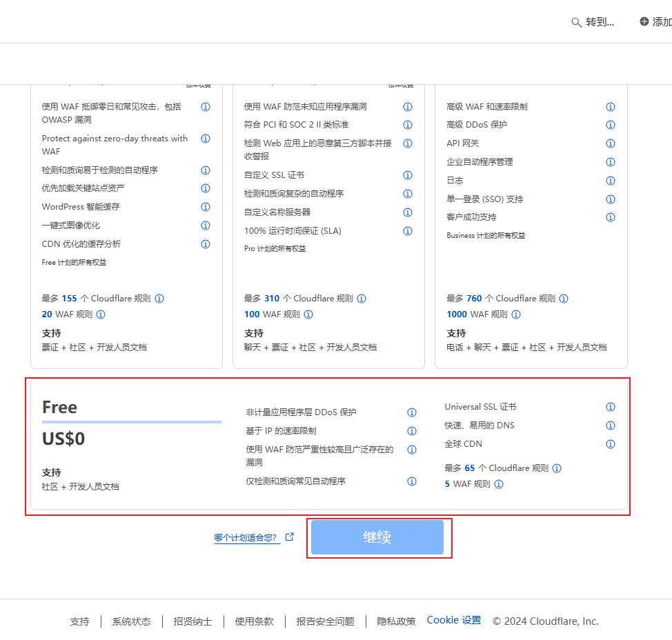Screen dimensions: 672x640
Task: Open the 系统状态 footer link
Action: pyautogui.click(x=131, y=621)
